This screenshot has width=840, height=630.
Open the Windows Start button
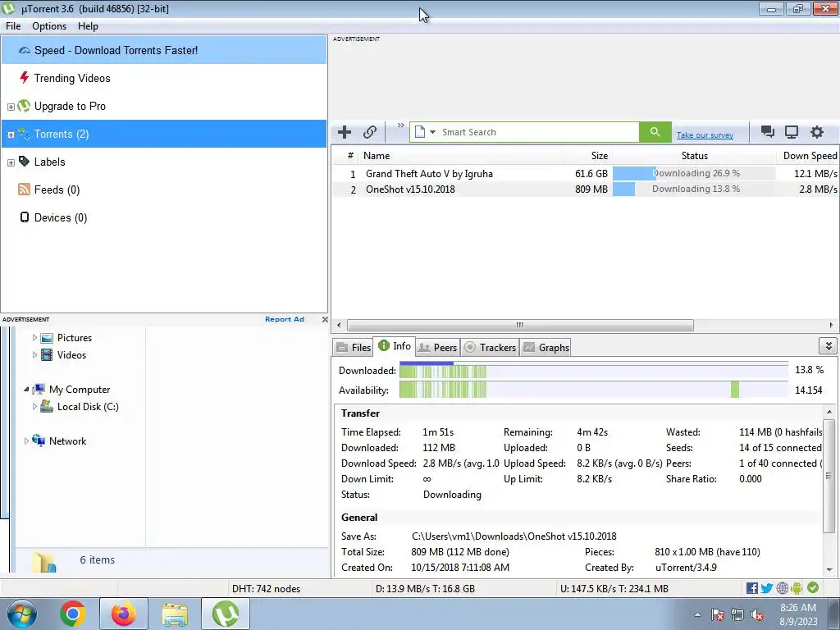[x=22, y=614]
